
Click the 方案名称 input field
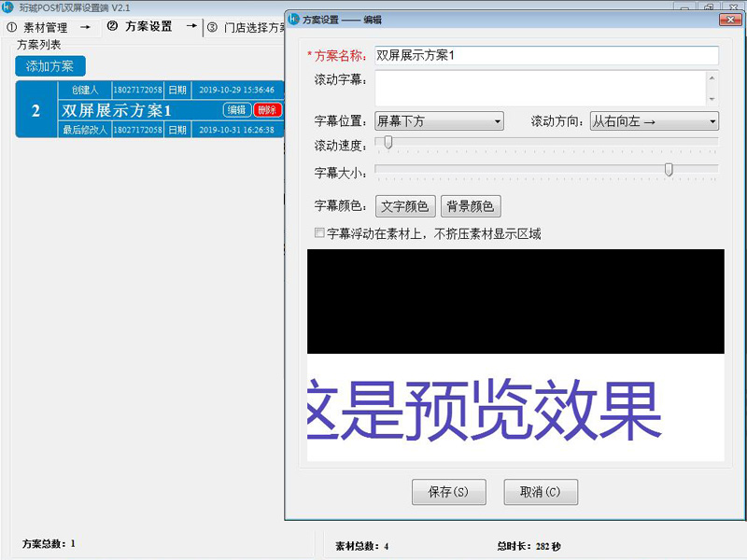click(546, 56)
